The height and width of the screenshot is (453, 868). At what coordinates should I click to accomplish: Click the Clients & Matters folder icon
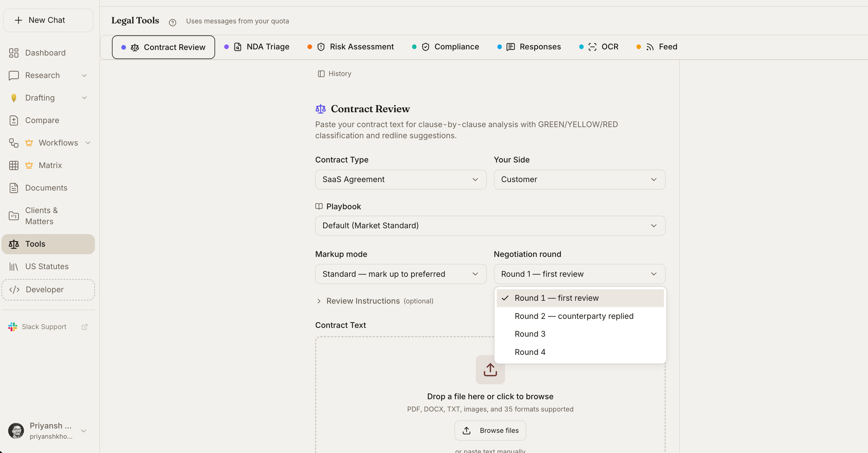point(14,216)
